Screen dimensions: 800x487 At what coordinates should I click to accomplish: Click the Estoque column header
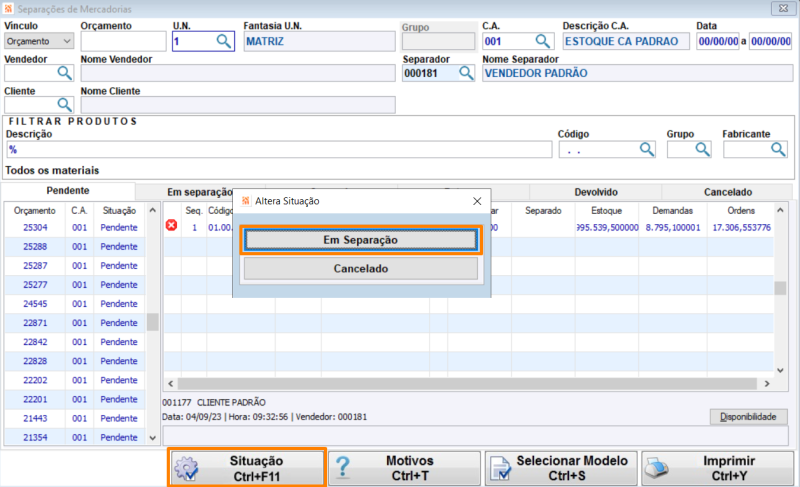click(x=607, y=211)
